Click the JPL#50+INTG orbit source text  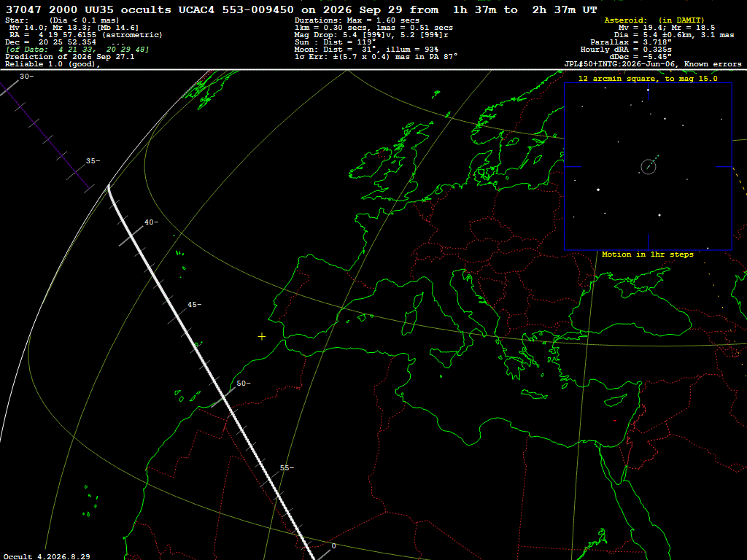pyautogui.click(x=653, y=64)
